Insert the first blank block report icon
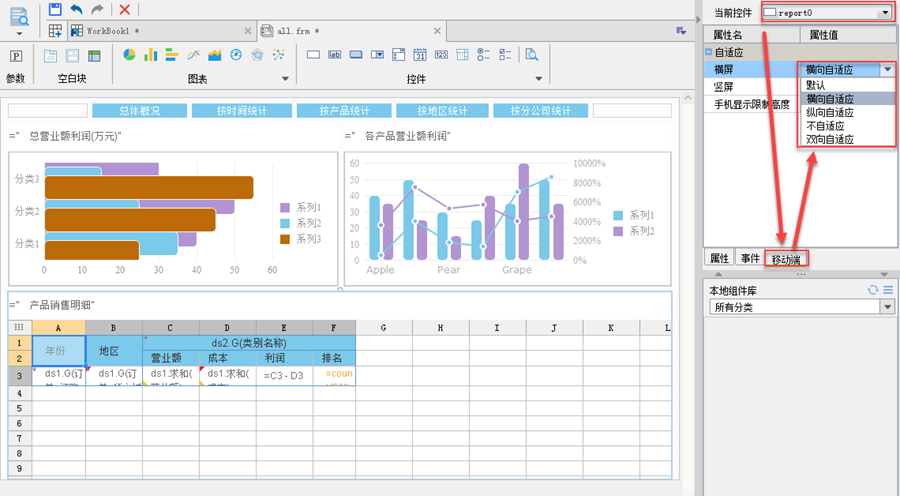This screenshot has height=496, width=900. (x=51, y=55)
